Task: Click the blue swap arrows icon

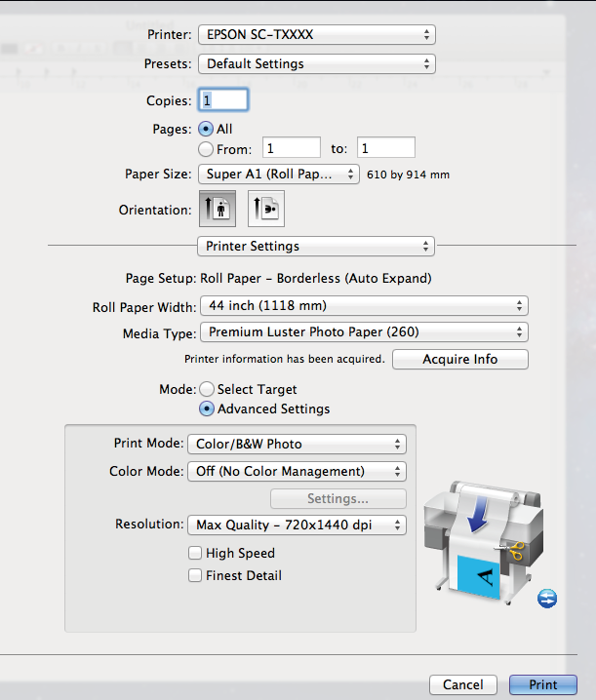Action: [x=547, y=599]
